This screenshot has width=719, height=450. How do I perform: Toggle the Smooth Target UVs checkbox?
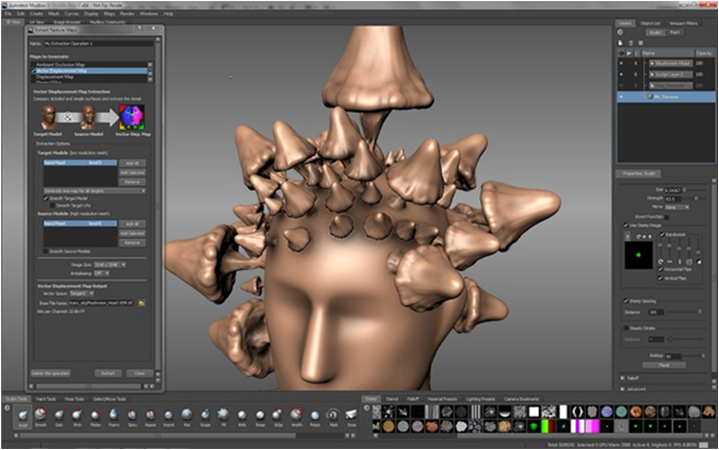pos(52,205)
